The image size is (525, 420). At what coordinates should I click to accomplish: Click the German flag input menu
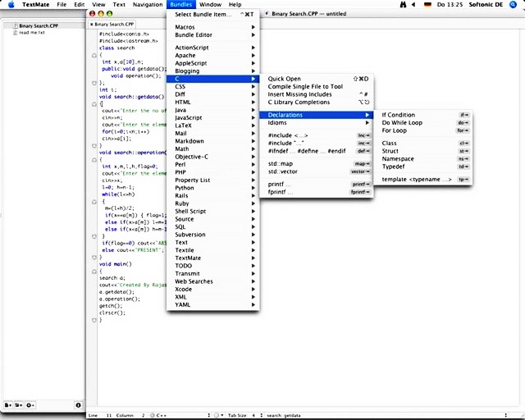427,4
